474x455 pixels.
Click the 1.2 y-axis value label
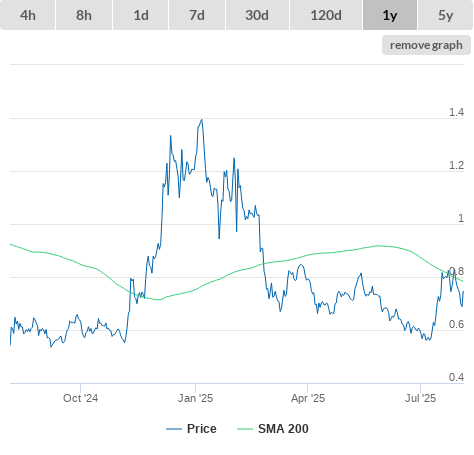[456, 165]
